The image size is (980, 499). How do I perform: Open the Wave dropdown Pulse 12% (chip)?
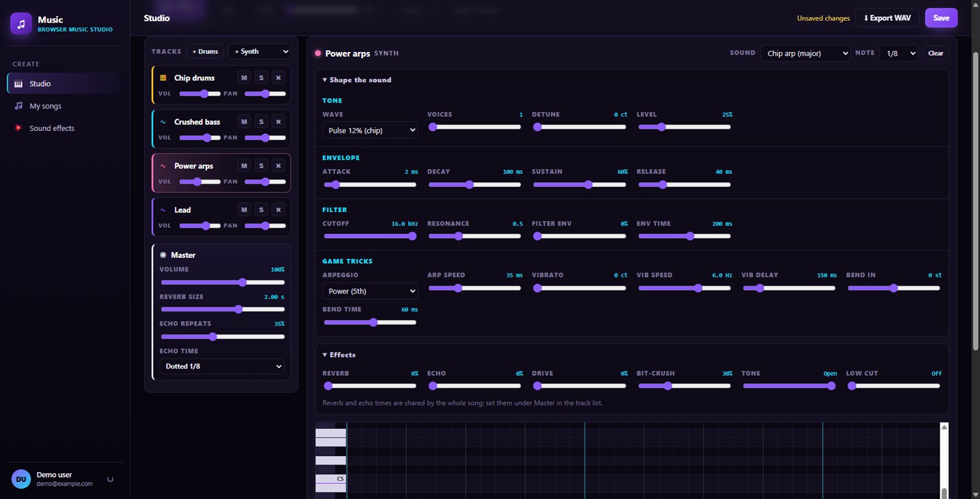[x=370, y=130]
